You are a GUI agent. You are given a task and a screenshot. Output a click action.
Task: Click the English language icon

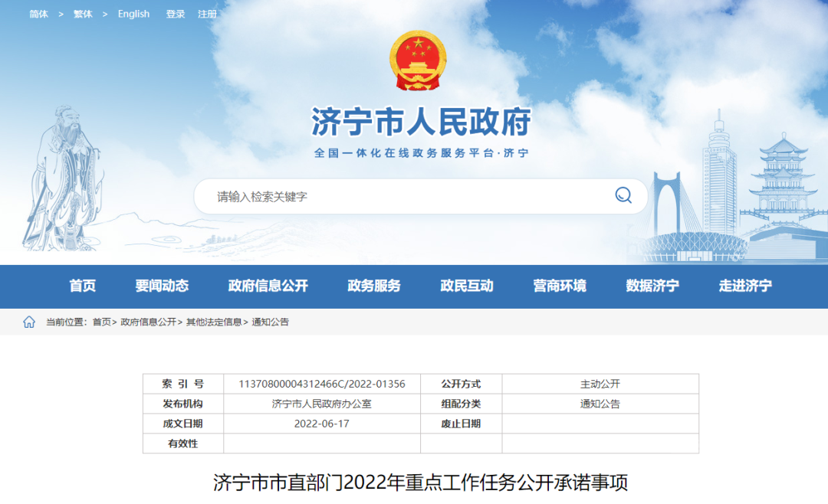[x=133, y=14]
